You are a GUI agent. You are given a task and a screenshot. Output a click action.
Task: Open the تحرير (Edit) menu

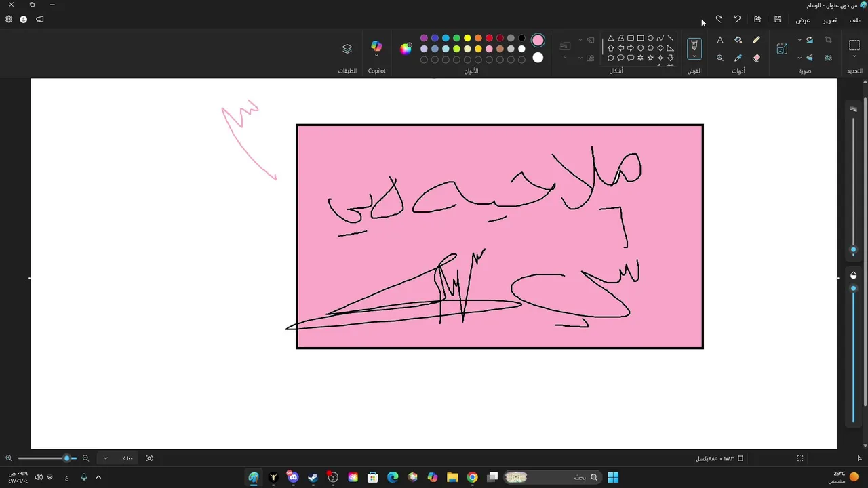tap(830, 20)
